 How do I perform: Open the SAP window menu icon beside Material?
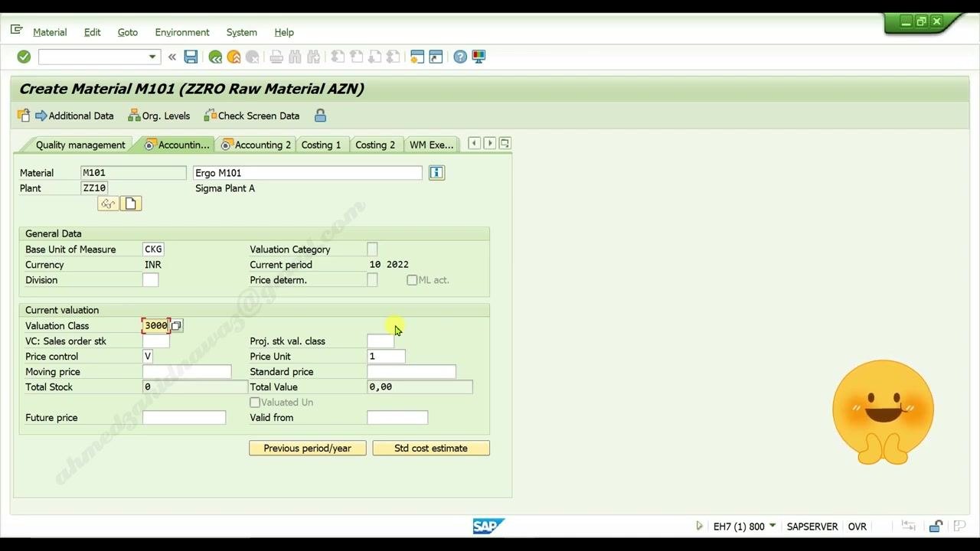(x=16, y=31)
